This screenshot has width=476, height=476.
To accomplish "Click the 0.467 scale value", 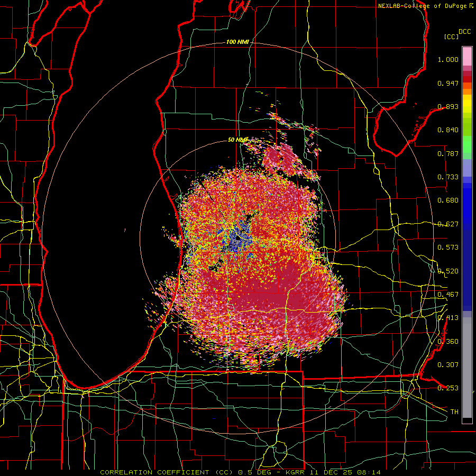I will point(448,295).
